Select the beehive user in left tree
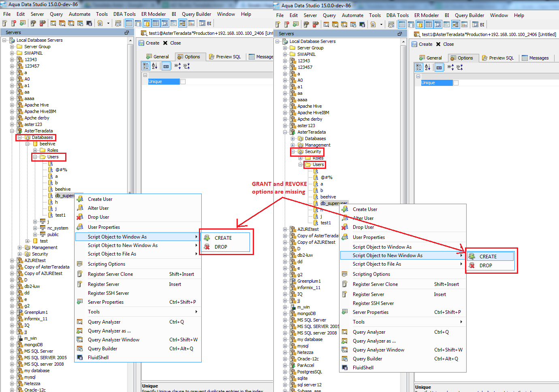This screenshot has height=392, width=559. click(63, 189)
